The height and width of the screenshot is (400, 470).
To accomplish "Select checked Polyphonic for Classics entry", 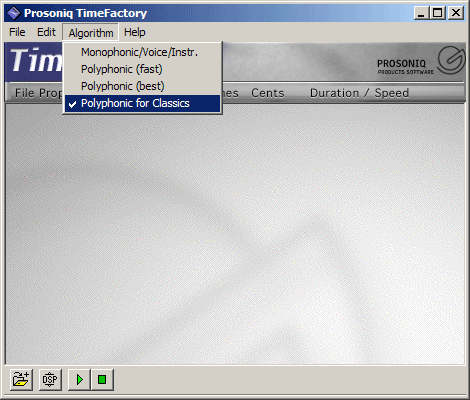I will (x=142, y=103).
